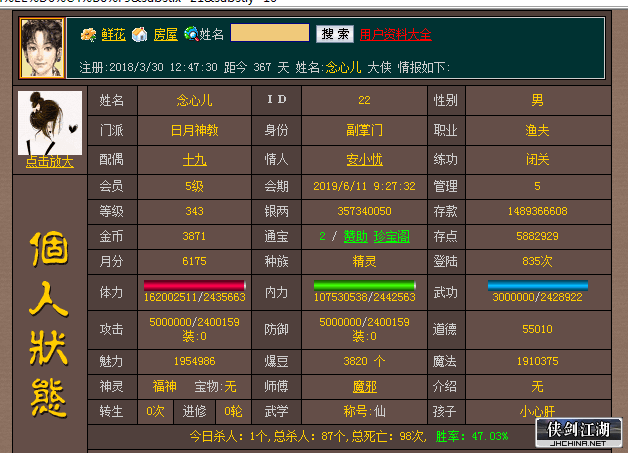
Task: Open child link 小心肝
Action: pos(537,411)
